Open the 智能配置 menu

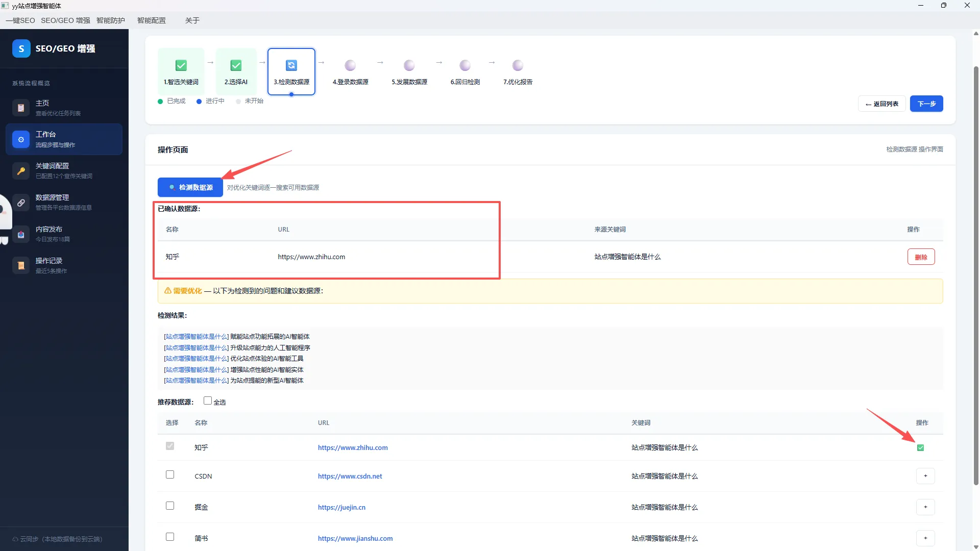152,20
